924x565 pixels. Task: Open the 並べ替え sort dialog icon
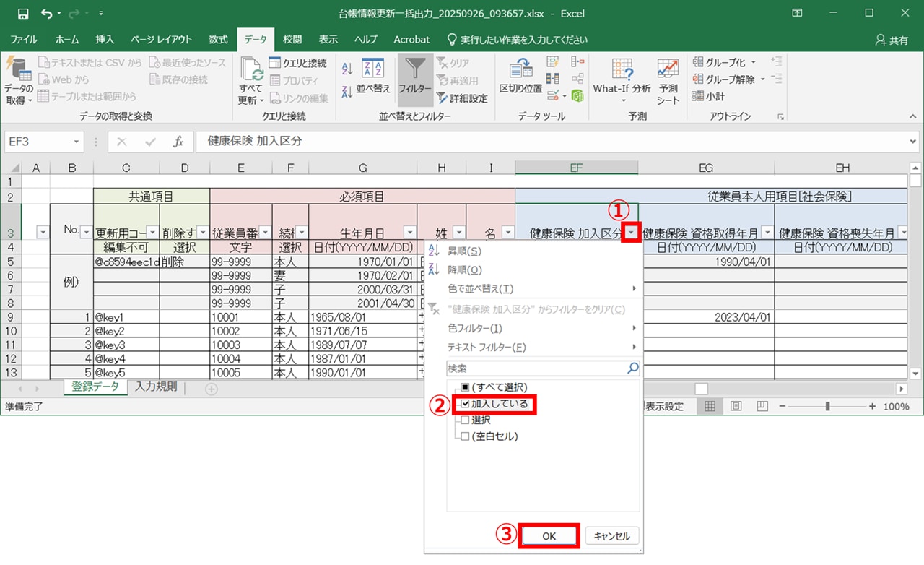click(x=372, y=76)
